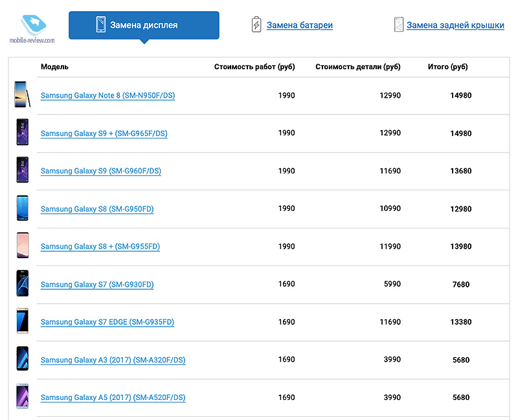Click the 12990 part cost in the S9 + row
Screen dimensions: 518x420
(x=390, y=133)
